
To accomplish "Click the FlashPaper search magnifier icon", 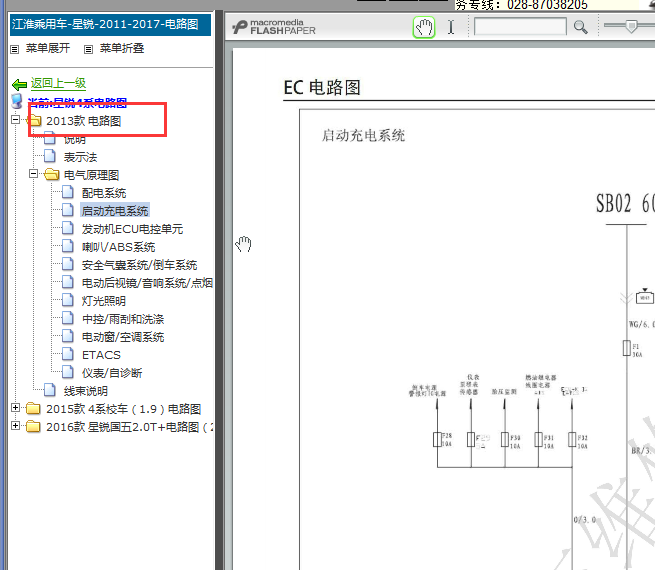I will (580, 28).
